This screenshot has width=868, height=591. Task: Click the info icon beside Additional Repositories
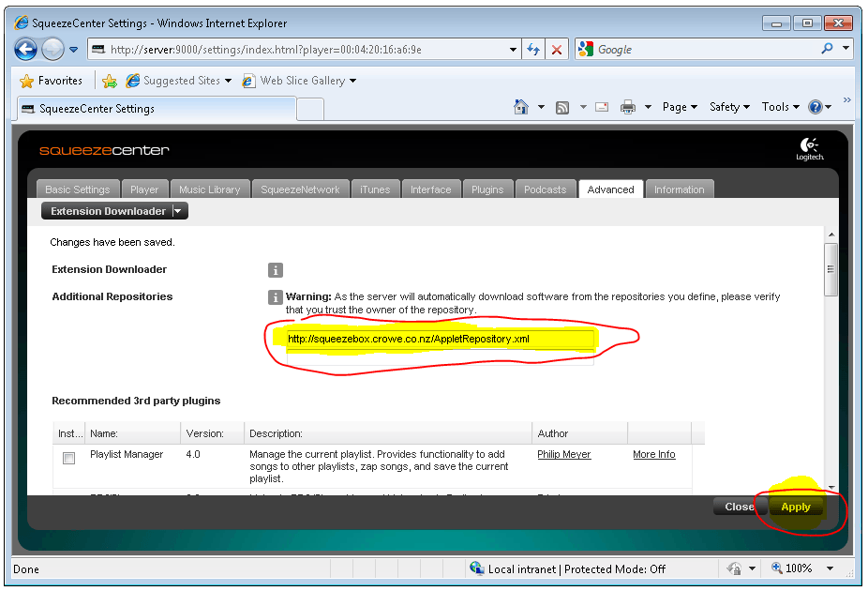276,297
